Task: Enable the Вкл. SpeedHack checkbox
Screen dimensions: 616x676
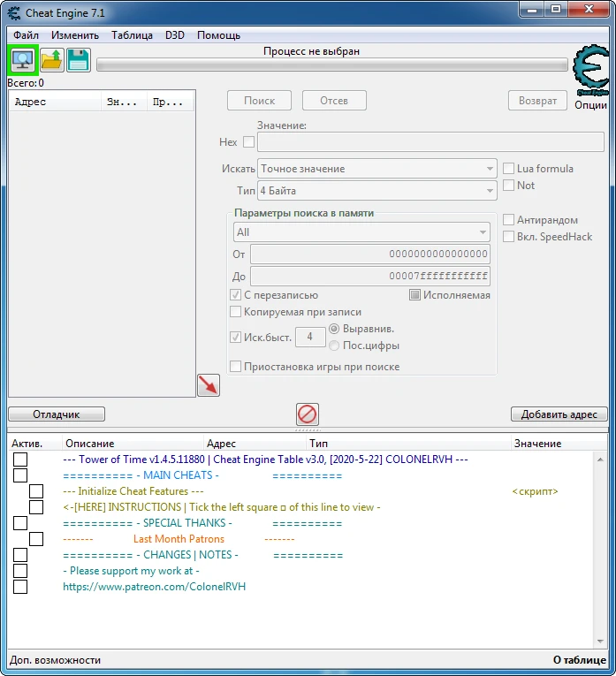Action: tap(509, 236)
